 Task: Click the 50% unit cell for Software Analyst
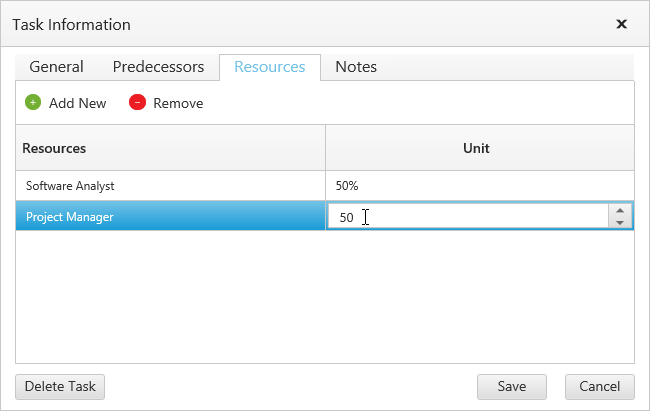479,186
